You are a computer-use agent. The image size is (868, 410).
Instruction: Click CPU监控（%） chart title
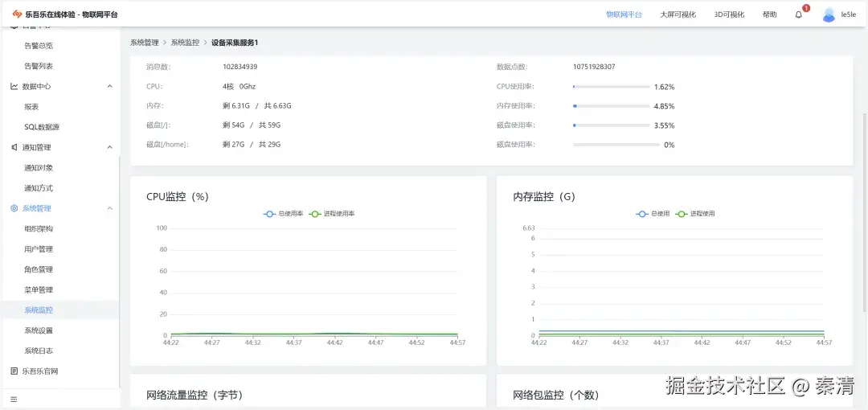[x=177, y=197]
